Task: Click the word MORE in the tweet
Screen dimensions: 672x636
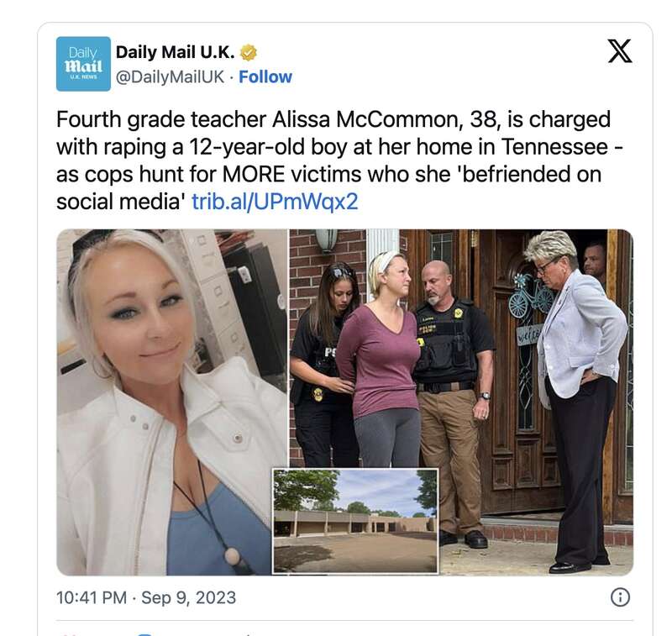Action: coord(253,174)
